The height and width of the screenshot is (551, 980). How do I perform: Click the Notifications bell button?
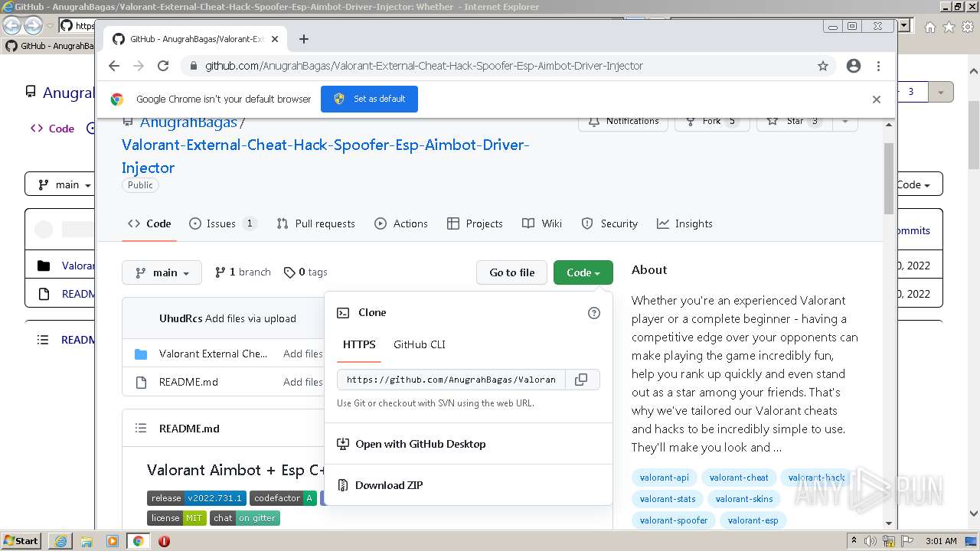point(623,122)
